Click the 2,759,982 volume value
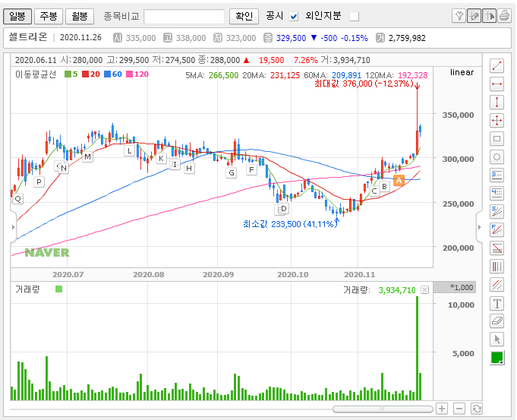Screen dimensions: 517x420 pyautogui.click(x=407, y=38)
